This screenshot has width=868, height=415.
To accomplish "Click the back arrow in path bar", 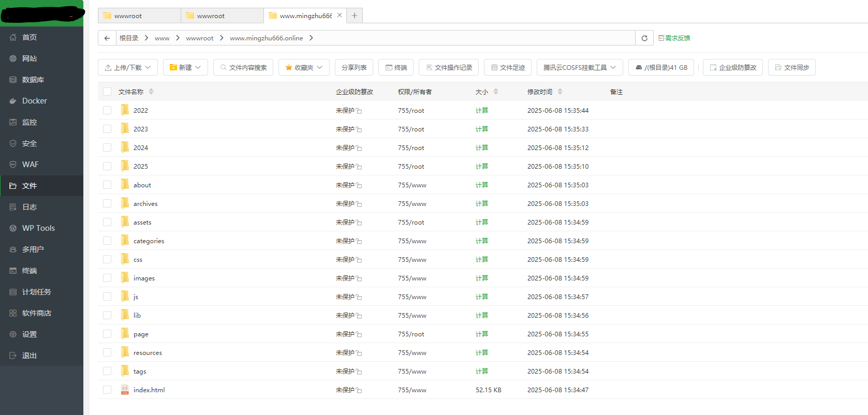I will pos(107,38).
